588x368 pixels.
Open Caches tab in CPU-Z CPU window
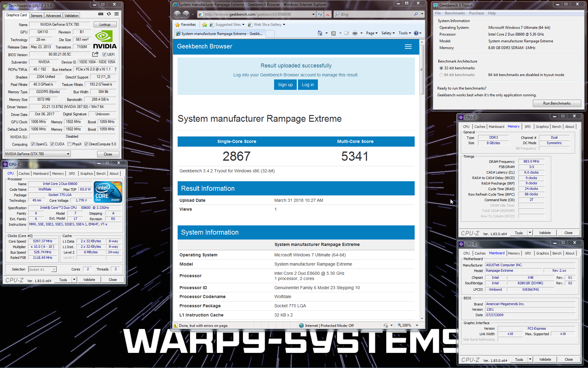coord(24,174)
